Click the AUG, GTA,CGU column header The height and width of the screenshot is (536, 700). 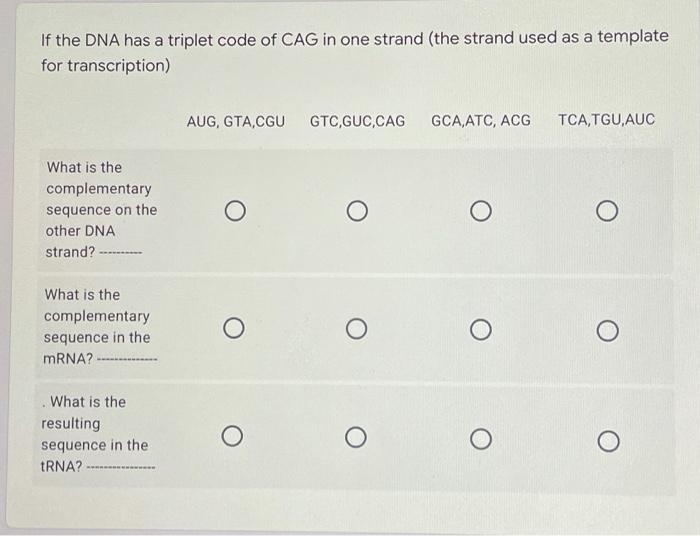click(235, 121)
